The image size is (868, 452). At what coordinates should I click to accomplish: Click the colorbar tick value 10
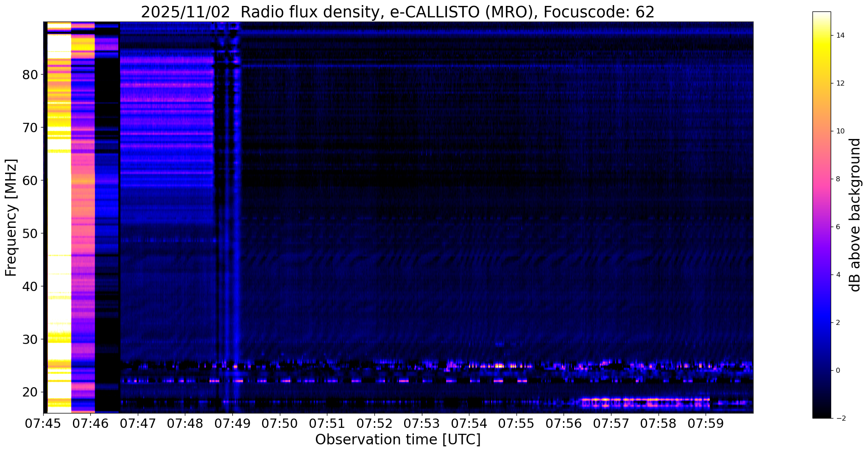click(841, 131)
